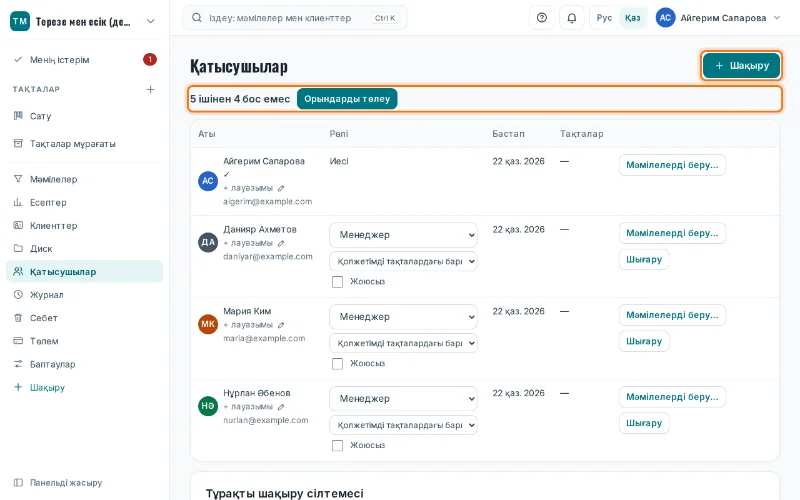Open role dropdown Менеджер for Данияр Ахметов
This screenshot has width=800, height=500.
[404, 235]
